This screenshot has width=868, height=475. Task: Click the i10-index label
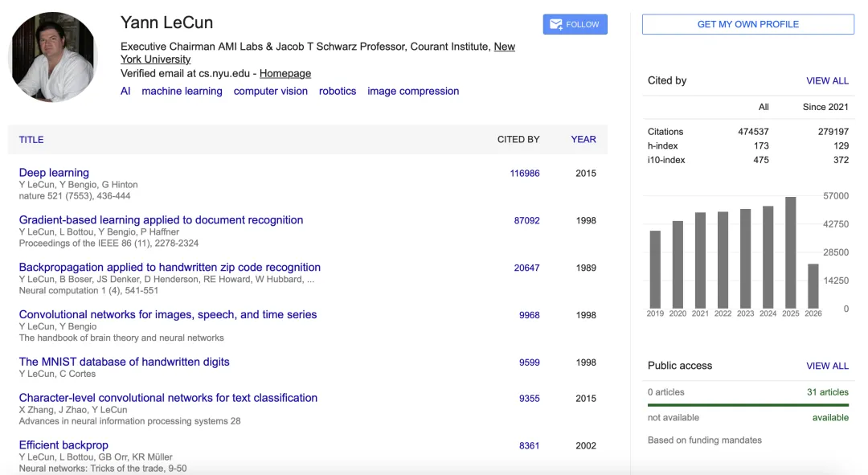coord(666,160)
